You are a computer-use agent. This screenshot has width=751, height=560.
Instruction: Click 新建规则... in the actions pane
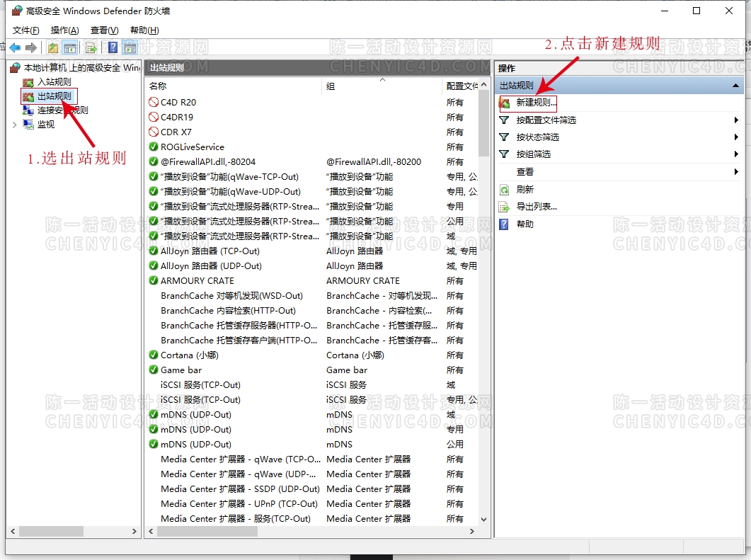536,103
